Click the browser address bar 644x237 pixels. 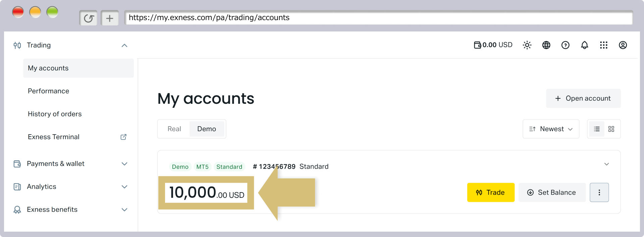coord(378,18)
